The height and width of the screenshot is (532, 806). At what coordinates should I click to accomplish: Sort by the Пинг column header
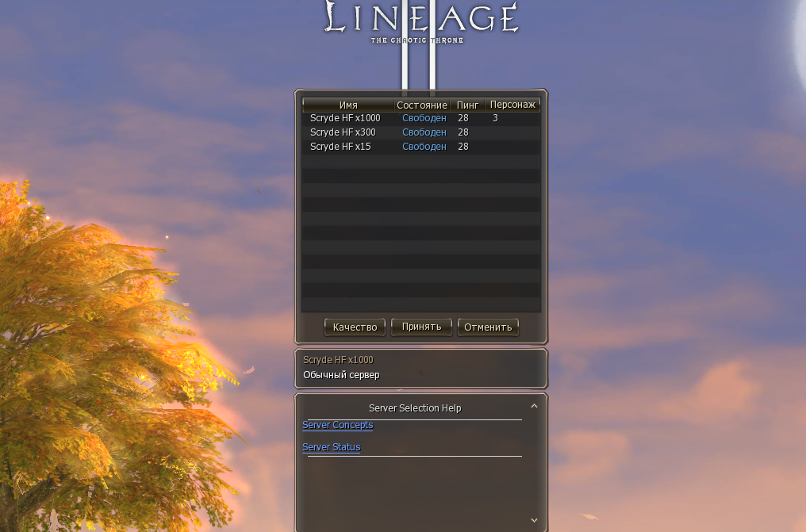(x=467, y=105)
